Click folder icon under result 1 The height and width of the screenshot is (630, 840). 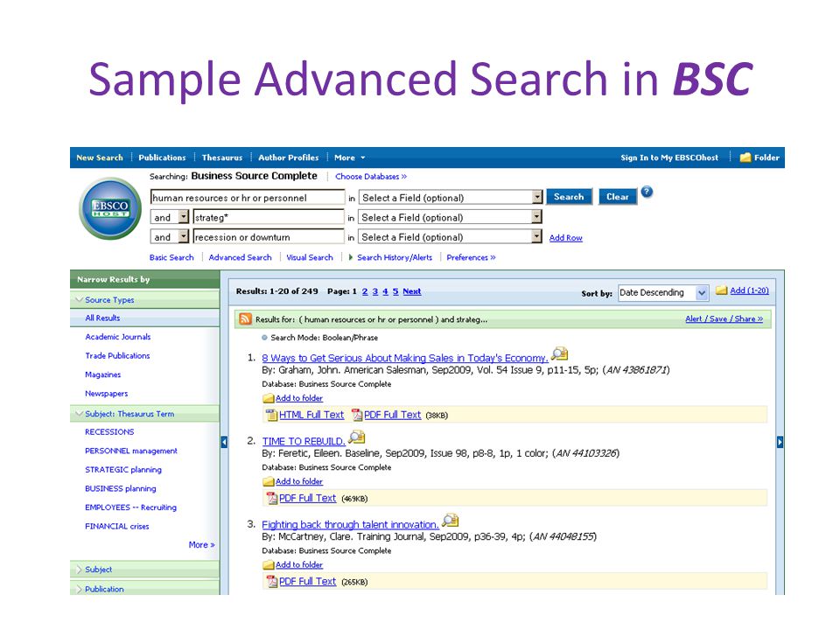[269, 399]
